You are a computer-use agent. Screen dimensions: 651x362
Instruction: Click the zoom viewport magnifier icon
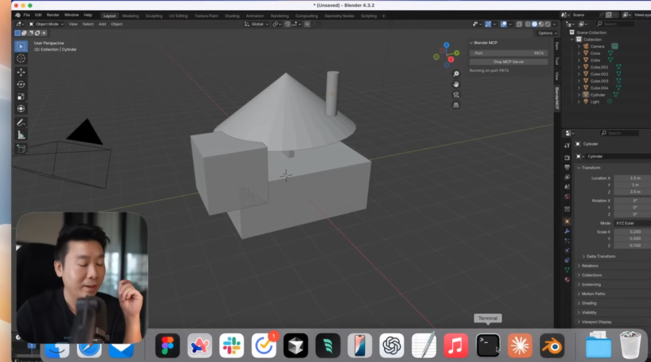(x=456, y=74)
